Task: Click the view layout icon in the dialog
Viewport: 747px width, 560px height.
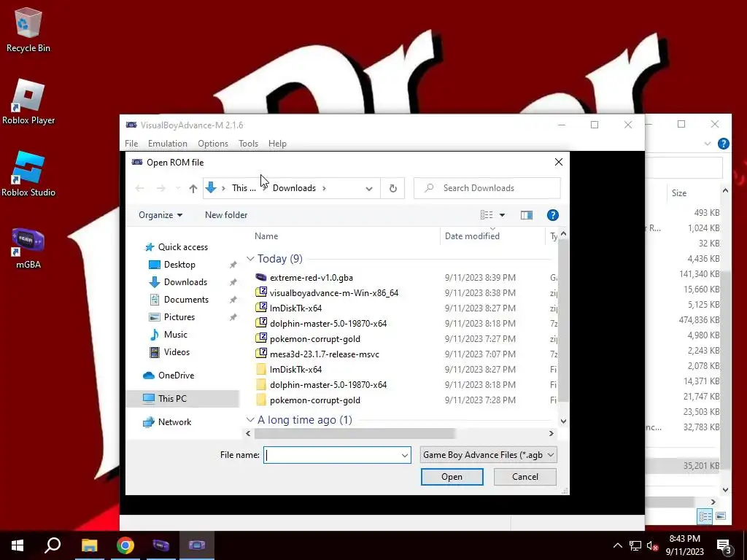Action: pyautogui.click(x=487, y=215)
